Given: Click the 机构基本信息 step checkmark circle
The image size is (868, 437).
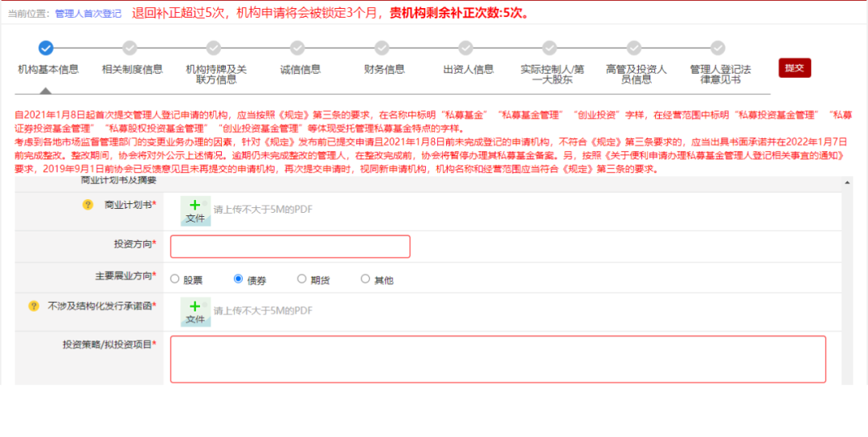Looking at the screenshot, I should point(46,48).
